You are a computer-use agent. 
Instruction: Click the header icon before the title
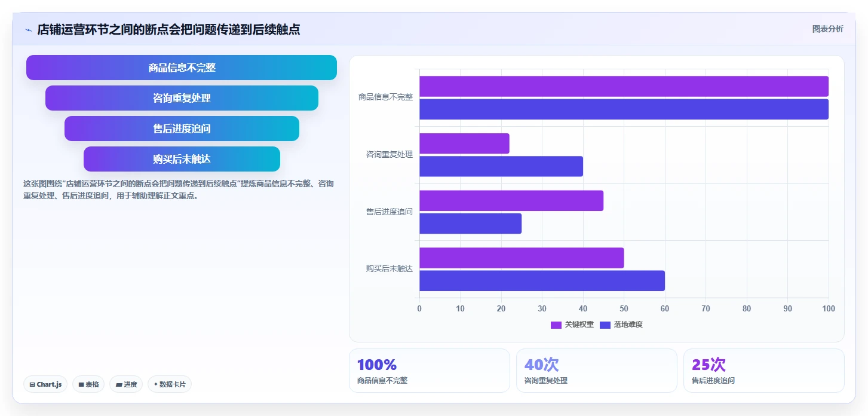tap(28, 30)
